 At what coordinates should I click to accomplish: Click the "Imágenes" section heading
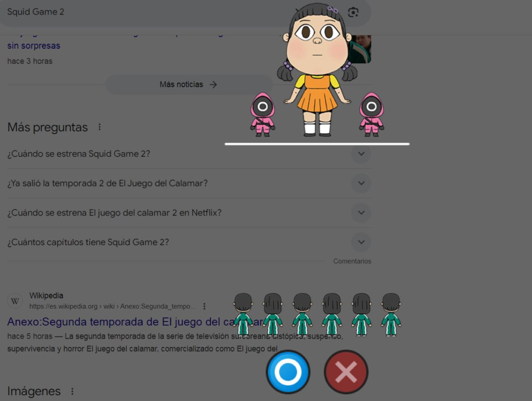34,391
